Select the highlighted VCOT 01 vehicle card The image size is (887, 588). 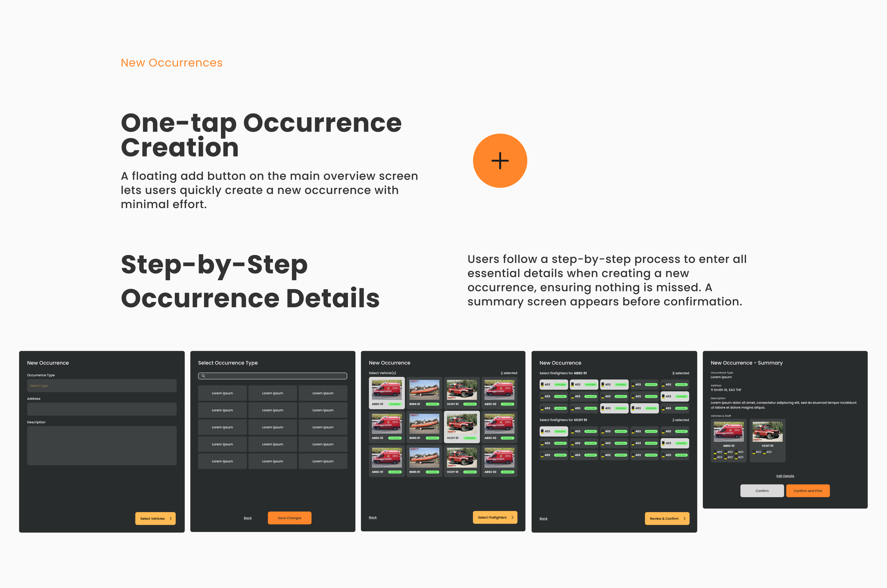[x=462, y=427]
